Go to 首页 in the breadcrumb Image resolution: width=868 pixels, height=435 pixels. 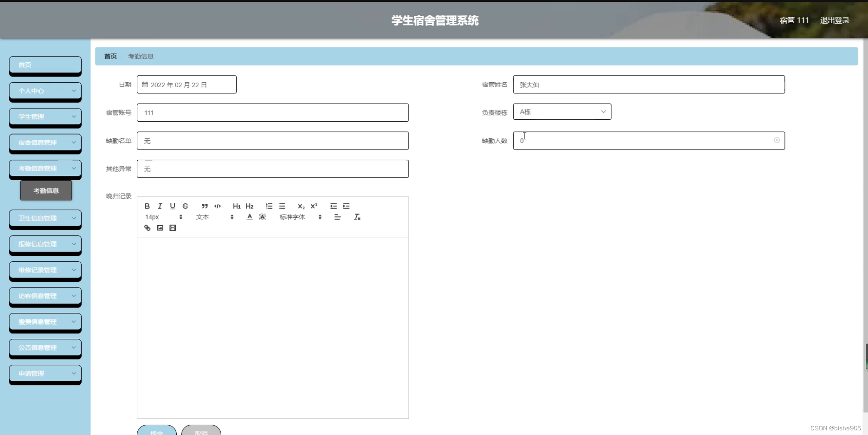[x=110, y=56]
